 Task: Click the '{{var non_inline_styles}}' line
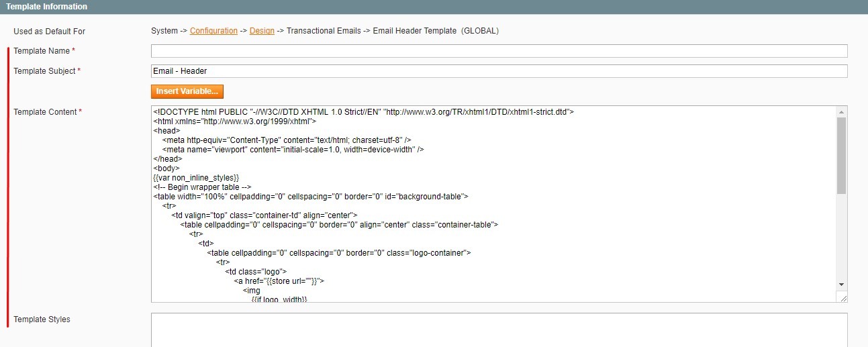pos(196,177)
